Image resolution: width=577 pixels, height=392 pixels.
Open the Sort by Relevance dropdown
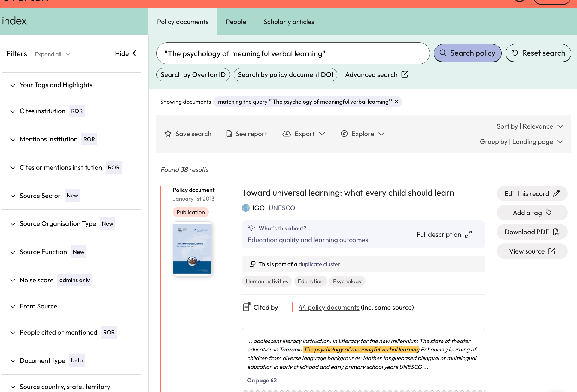point(530,126)
